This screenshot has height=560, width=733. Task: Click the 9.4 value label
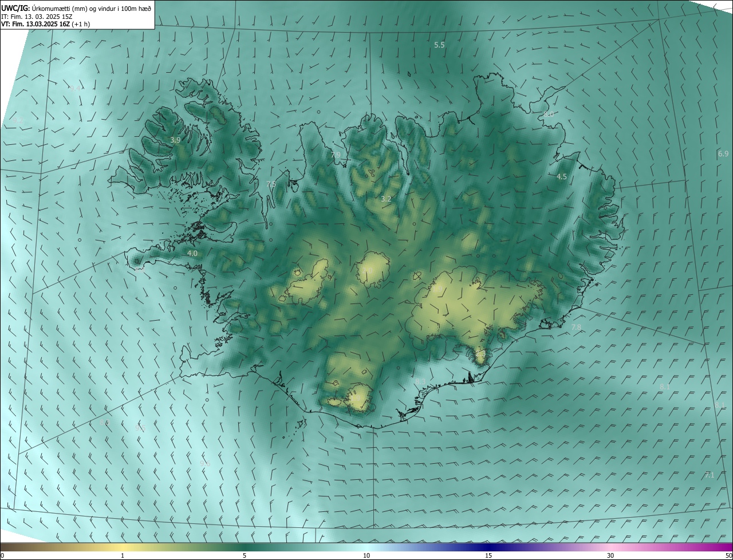click(x=75, y=88)
